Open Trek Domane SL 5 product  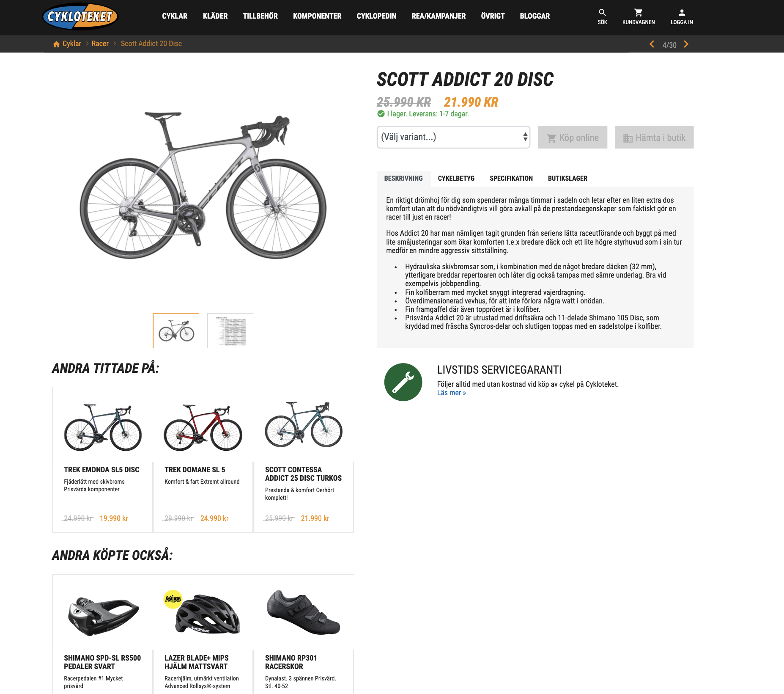click(x=203, y=460)
